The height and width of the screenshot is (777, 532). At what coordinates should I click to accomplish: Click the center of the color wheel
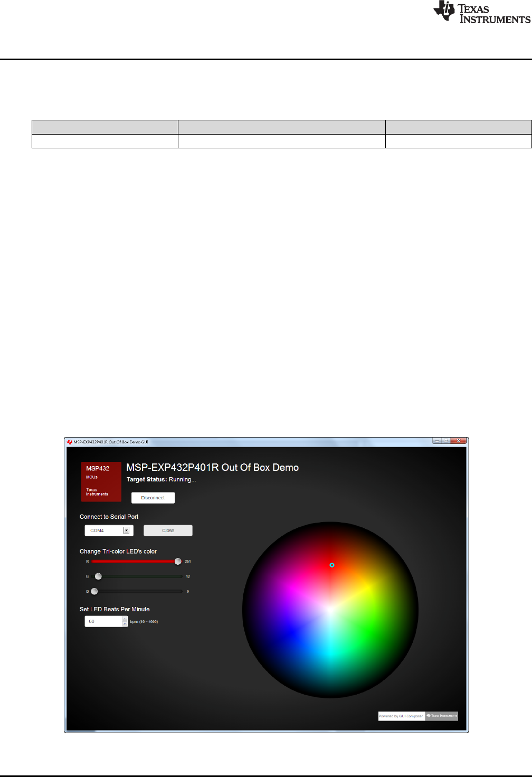point(330,610)
